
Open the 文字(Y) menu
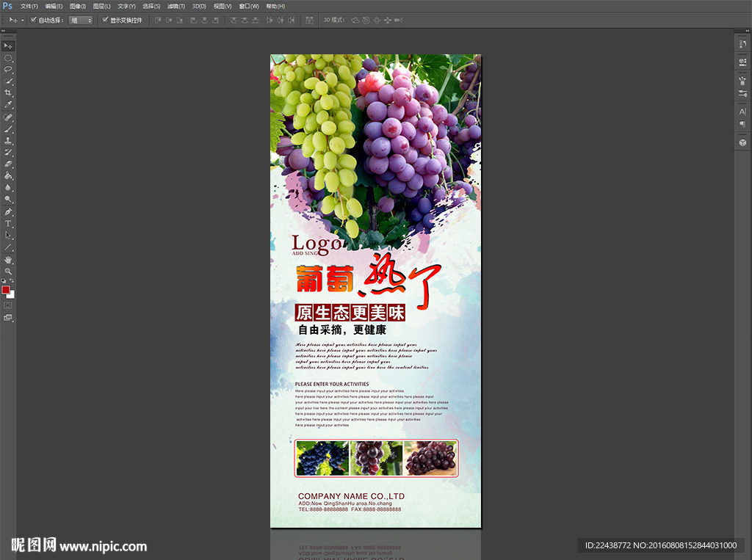point(126,6)
